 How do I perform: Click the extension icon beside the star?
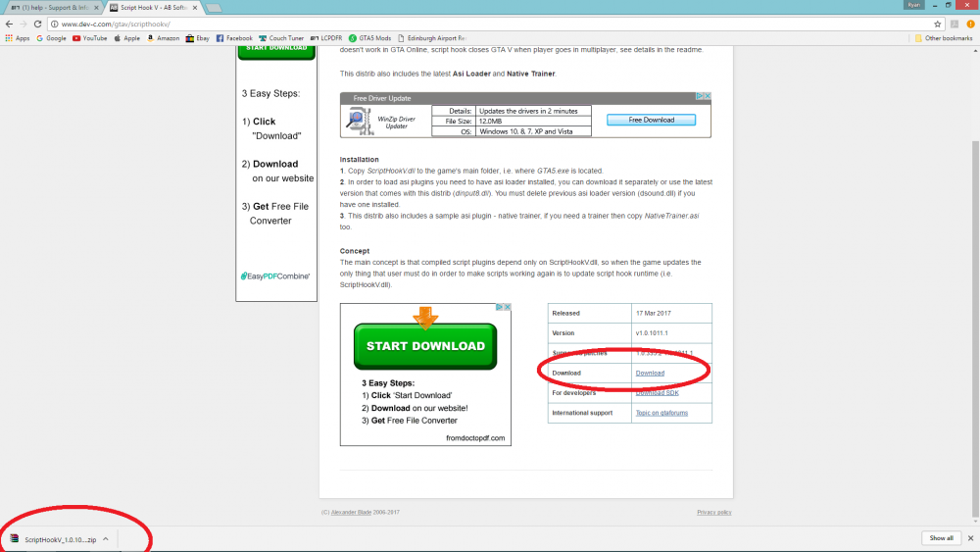point(955,24)
